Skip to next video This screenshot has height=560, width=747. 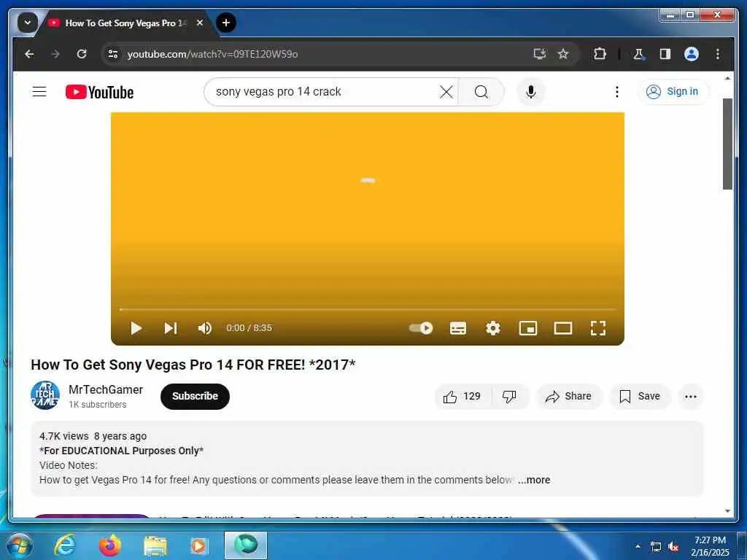(x=171, y=328)
